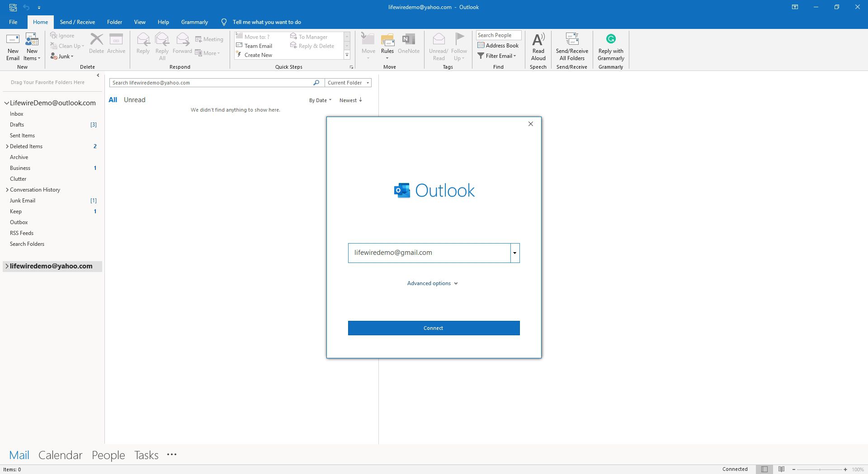This screenshot has height=474, width=868.
Task: Click the Ignore conversation icon
Action: (62, 36)
